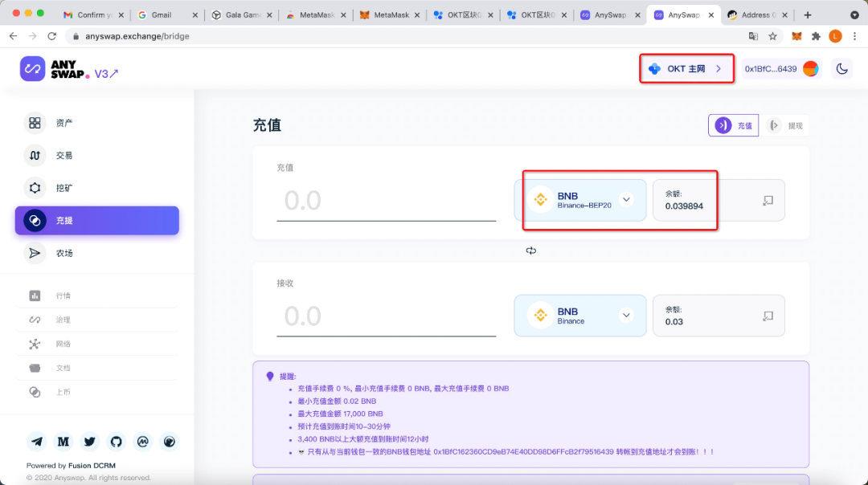Click the copy icon beside balance 0.03

[768, 316]
